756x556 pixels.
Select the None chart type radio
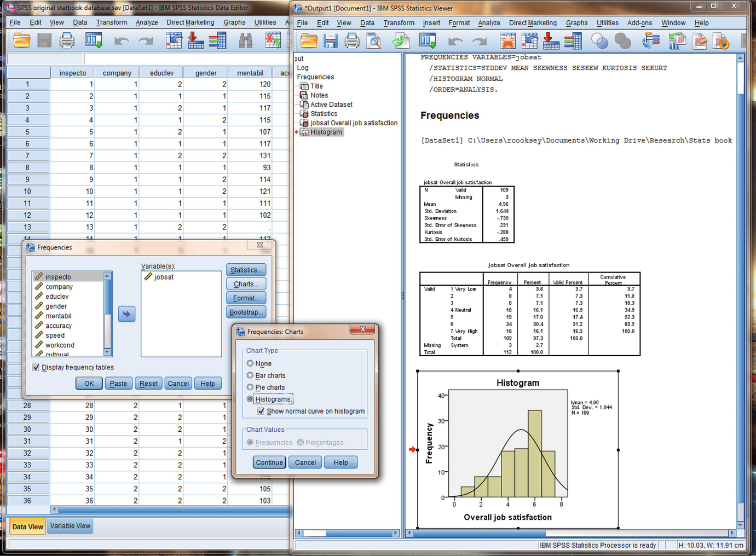[x=250, y=363]
